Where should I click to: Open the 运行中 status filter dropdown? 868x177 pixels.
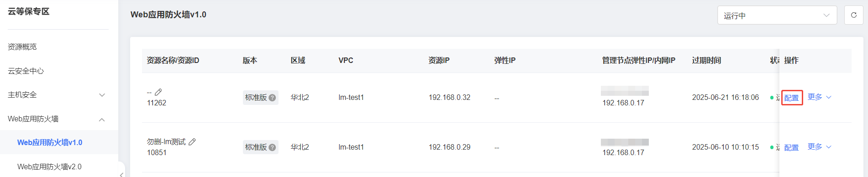777,15
